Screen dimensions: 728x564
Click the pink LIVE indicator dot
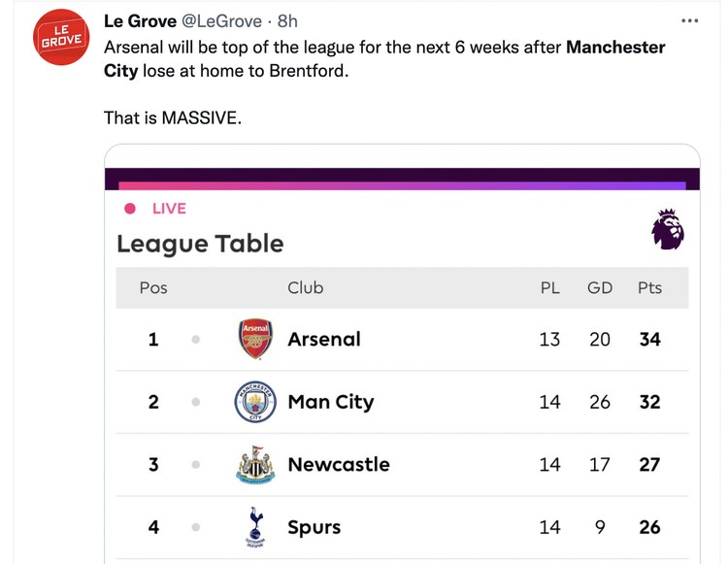click(x=130, y=209)
